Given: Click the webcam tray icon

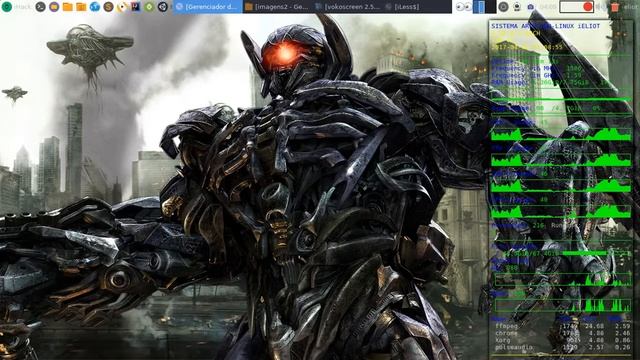Looking at the screenshot, I should coord(517,7).
